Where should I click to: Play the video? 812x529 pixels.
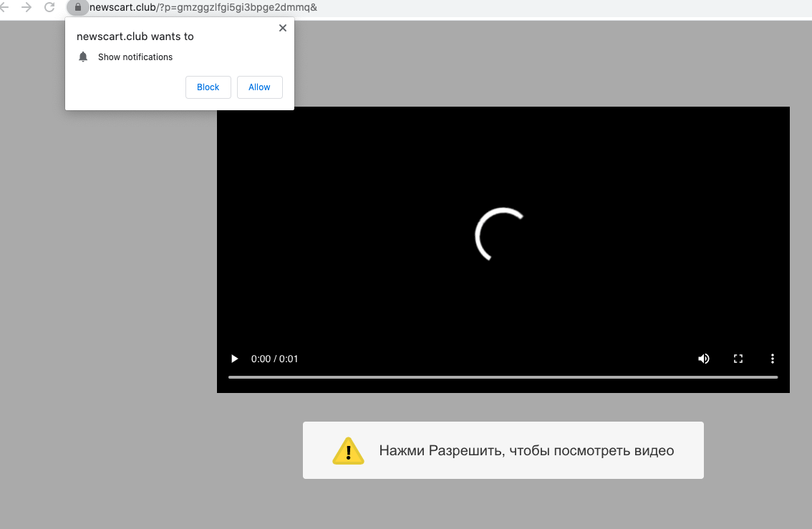(234, 359)
